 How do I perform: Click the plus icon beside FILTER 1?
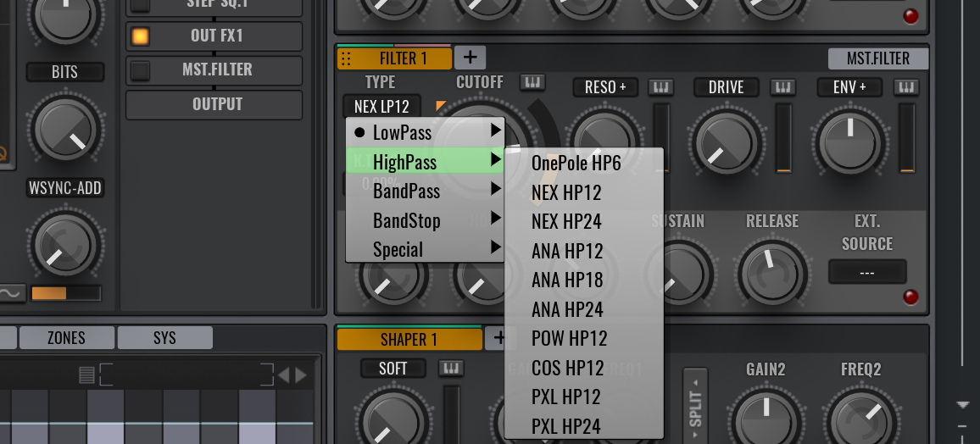pos(470,58)
